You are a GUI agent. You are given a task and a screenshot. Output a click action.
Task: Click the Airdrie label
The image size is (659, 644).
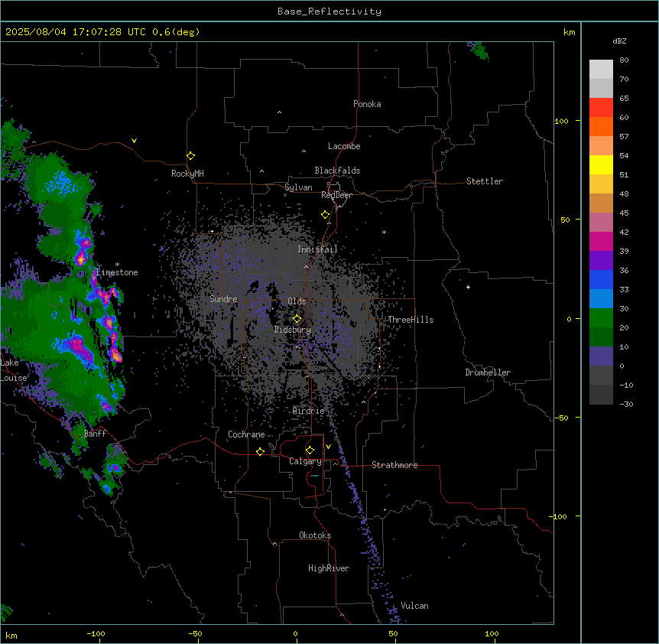pyautogui.click(x=309, y=411)
